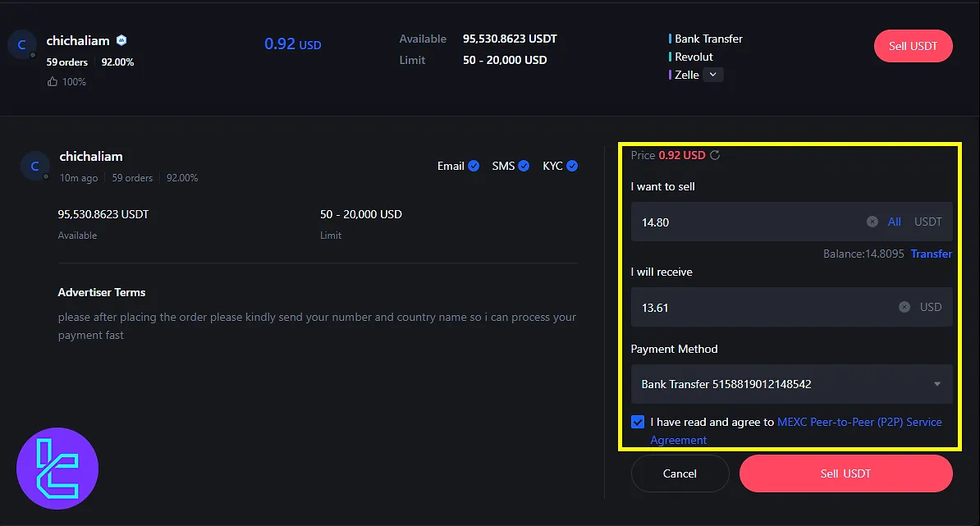Click All to sell entire balance
Image resolution: width=980 pixels, height=526 pixels.
[x=895, y=222]
